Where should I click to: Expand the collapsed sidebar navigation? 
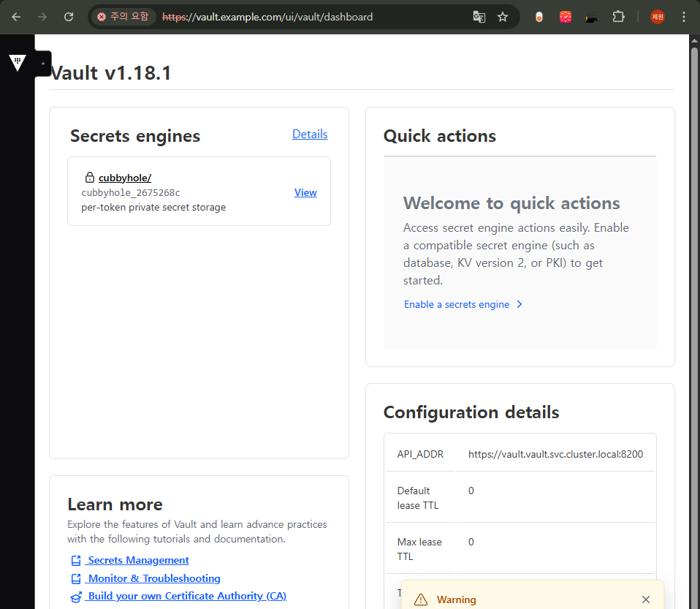click(x=43, y=64)
